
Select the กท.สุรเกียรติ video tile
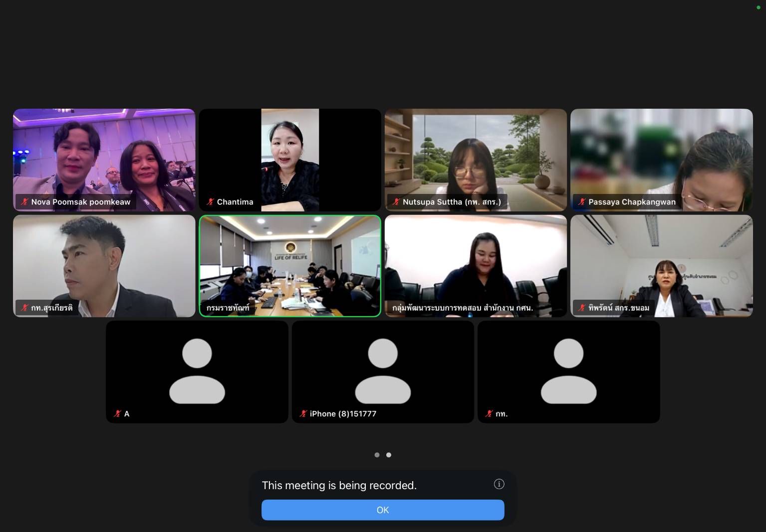(104, 266)
